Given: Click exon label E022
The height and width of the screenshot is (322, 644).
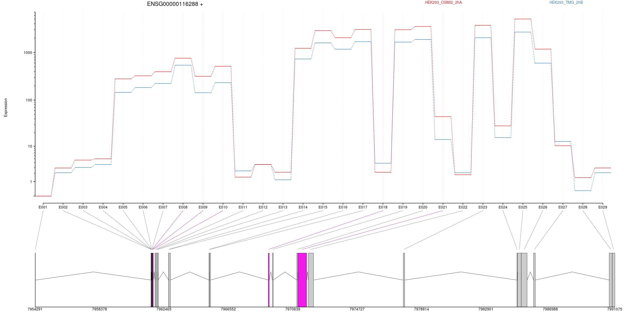Looking at the screenshot, I should tap(463, 207).
